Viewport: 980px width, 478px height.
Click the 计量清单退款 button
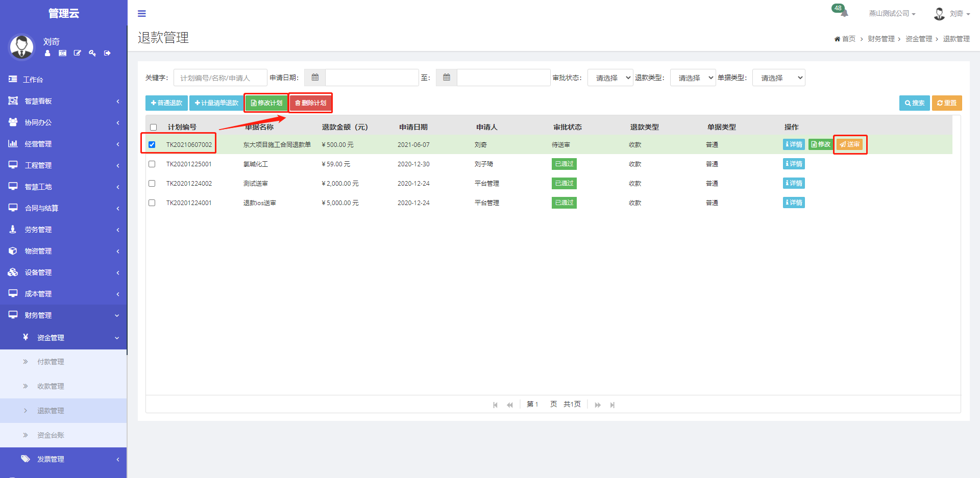tap(216, 103)
